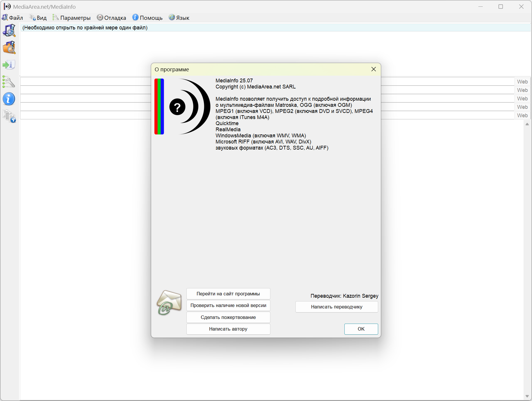Viewport: 532px width, 401px height.
Task: Click Сделать пожертвование button
Action: [228, 317]
